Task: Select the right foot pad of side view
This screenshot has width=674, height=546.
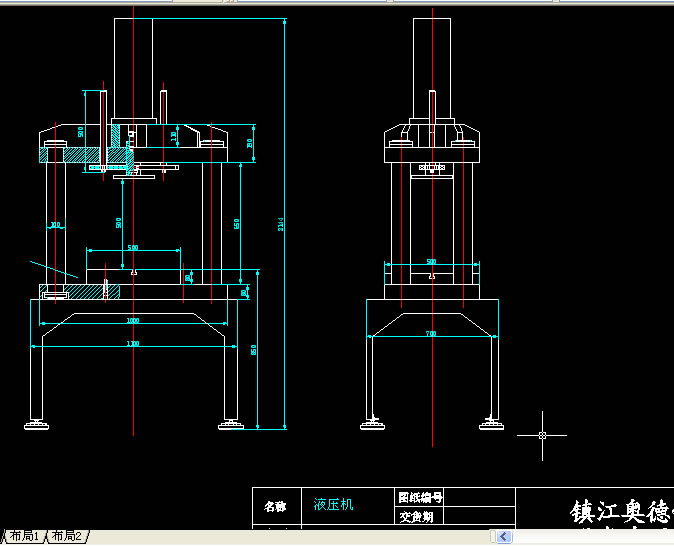Action: point(491,424)
